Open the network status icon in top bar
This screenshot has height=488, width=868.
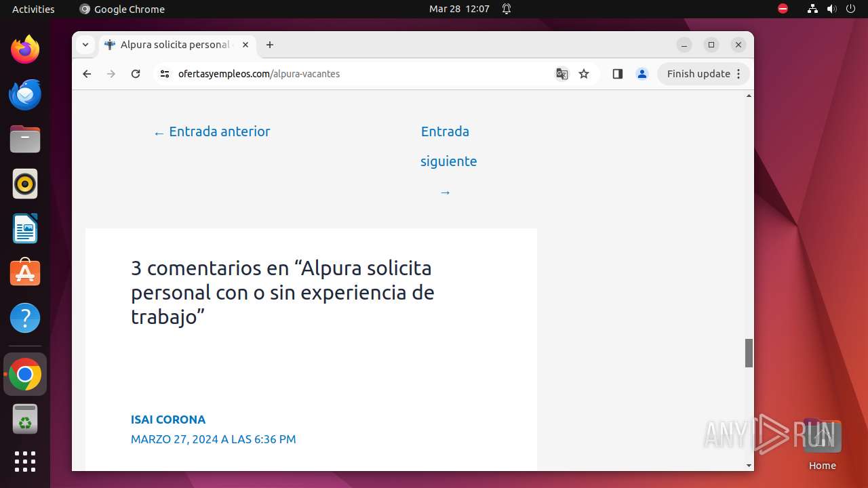[812, 9]
